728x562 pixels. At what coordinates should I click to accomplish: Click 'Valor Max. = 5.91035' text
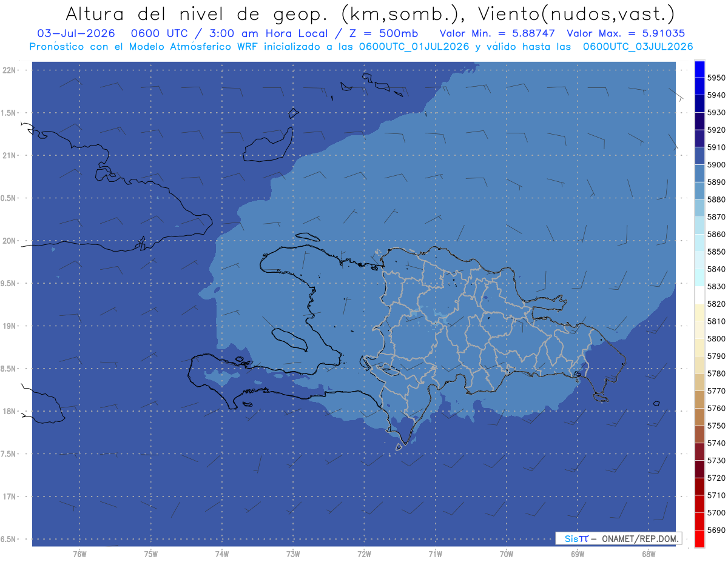(625, 33)
